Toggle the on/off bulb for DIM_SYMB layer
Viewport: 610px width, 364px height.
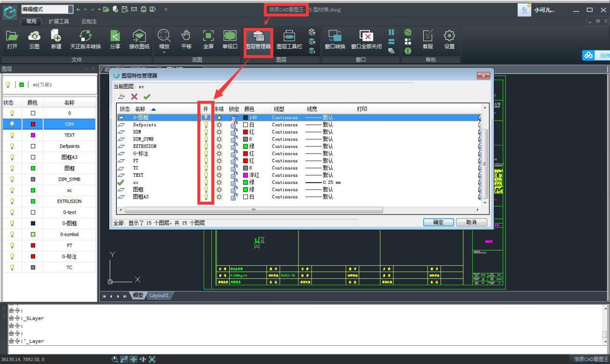[x=206, y=139]
